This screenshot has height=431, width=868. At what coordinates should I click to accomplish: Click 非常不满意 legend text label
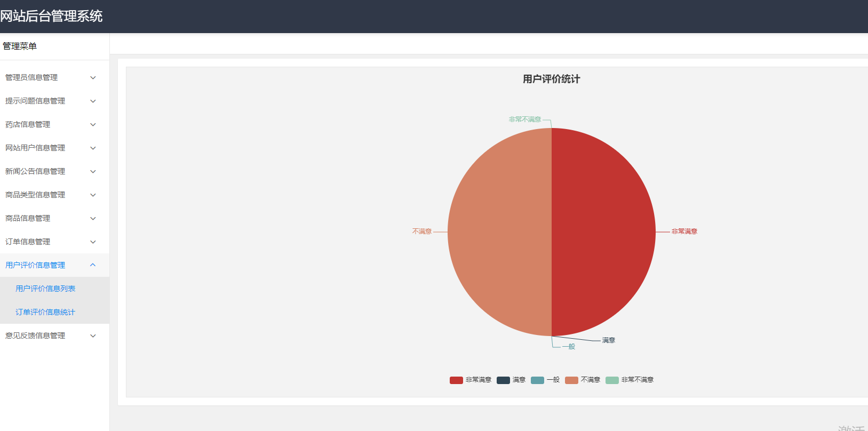tap(638, 380)
